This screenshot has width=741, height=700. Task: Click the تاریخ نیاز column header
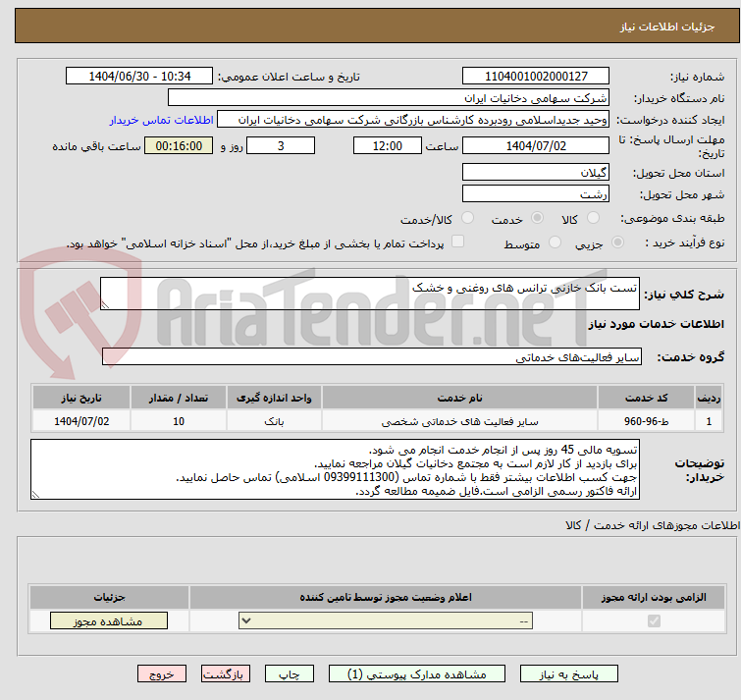(x=81, y=398)
